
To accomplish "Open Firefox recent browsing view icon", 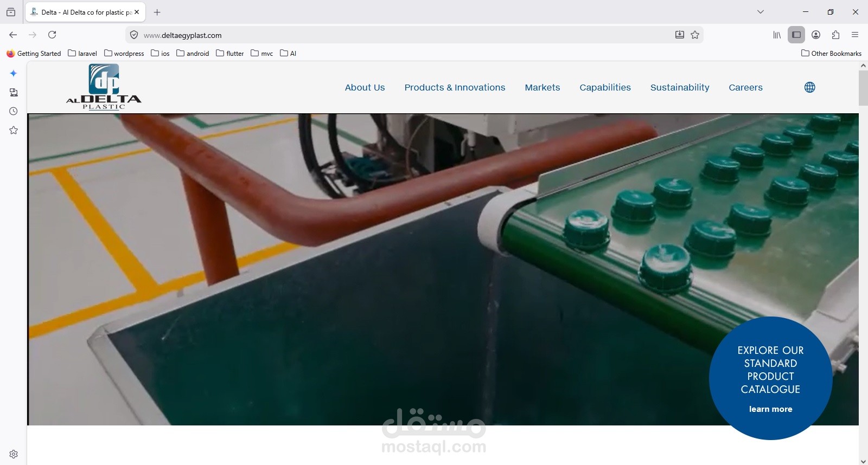I will coord(11,12).
